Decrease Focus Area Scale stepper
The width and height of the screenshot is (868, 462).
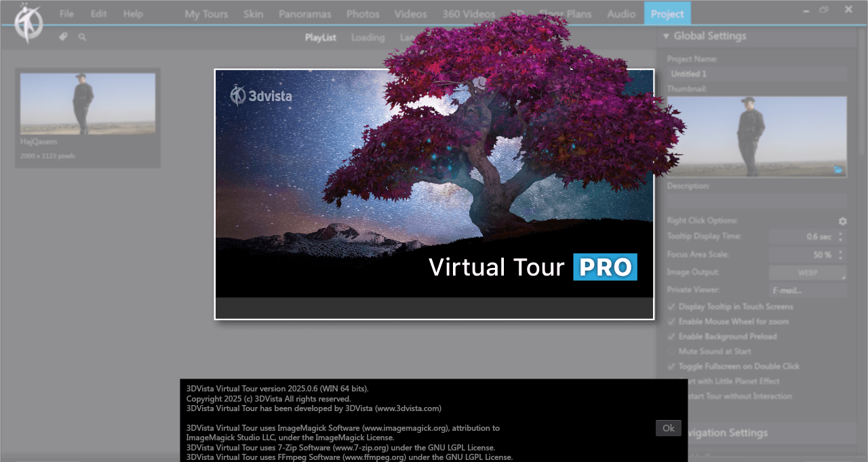(841, 258)
